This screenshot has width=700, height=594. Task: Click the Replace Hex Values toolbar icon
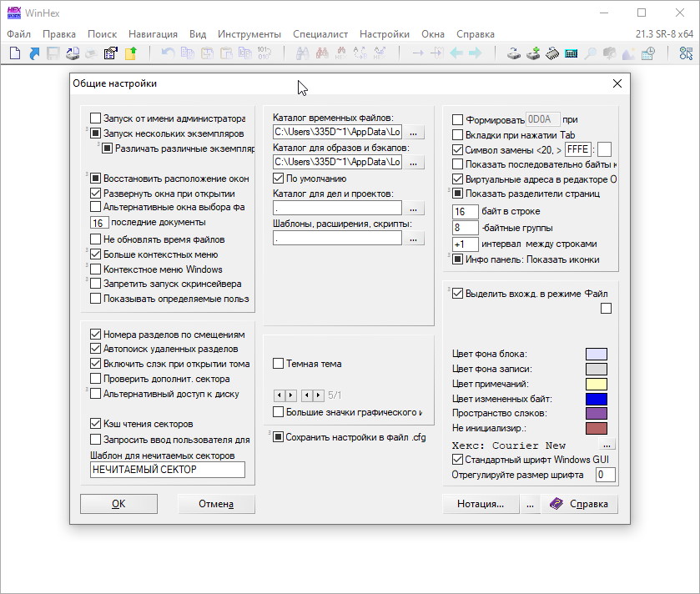coord(380,53)
